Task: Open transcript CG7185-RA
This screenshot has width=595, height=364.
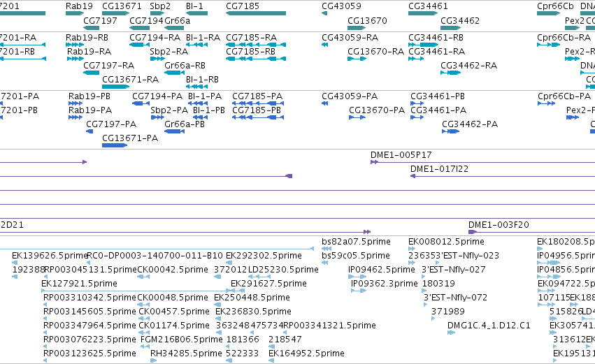Action: pos(251,38)
